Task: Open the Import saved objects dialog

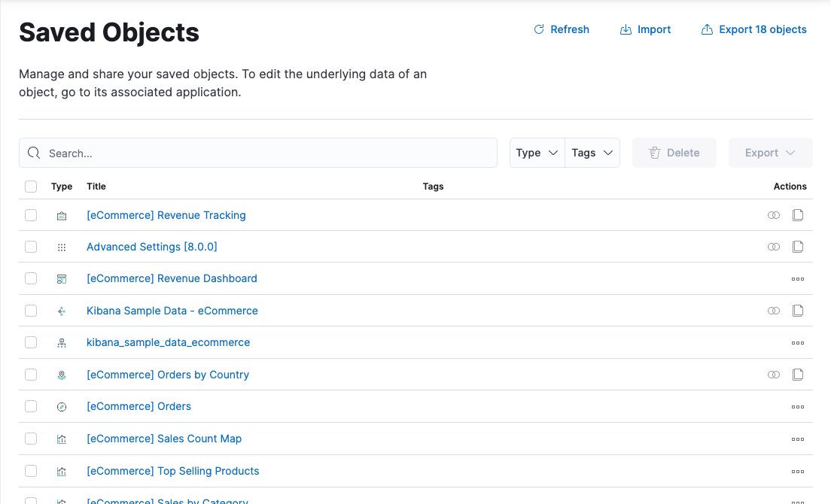Action: pyautogui.click(x=645, y=29)
